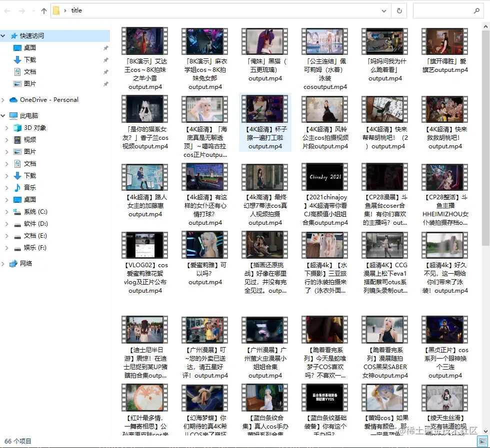The height and width of the screenshot is (448, 490).
Task: Go up one folder level with the up arrow
Action: pos(44,11)
